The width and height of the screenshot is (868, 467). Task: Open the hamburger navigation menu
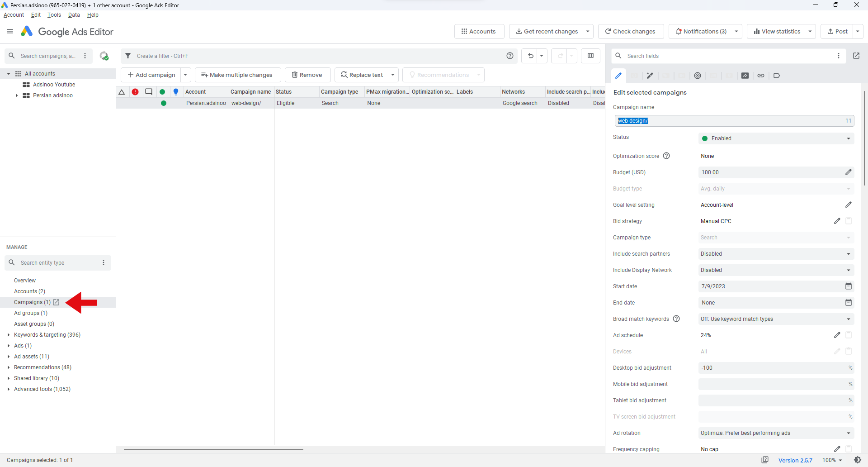(10, 31)
